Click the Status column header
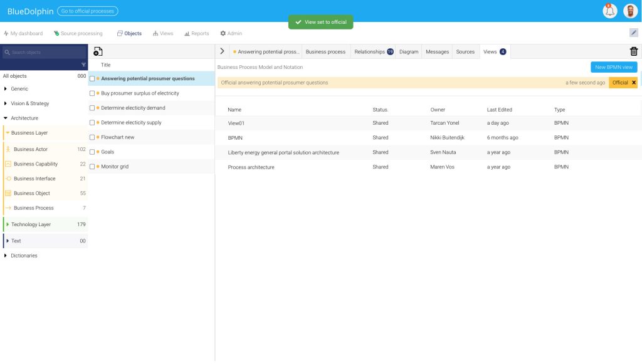 click(380, 110)
